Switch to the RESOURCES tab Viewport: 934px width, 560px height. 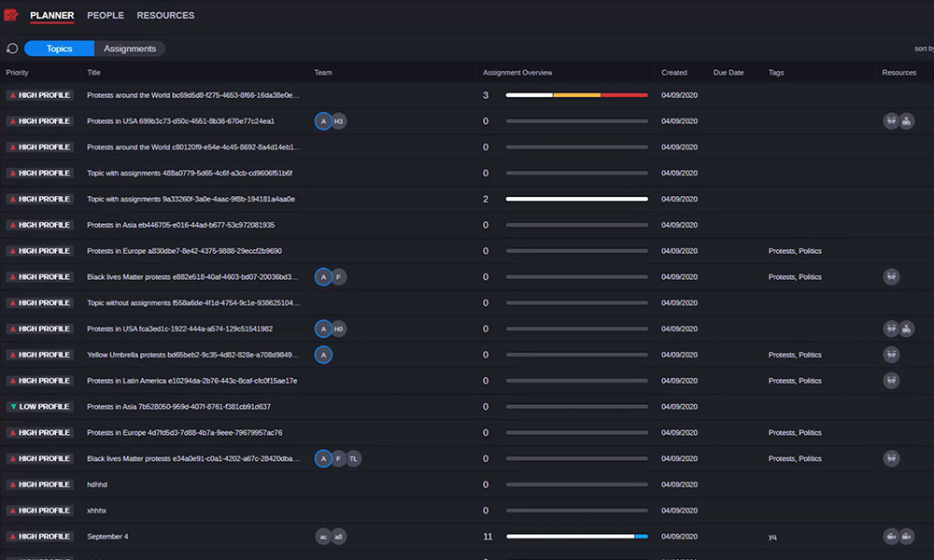point(165,16)
